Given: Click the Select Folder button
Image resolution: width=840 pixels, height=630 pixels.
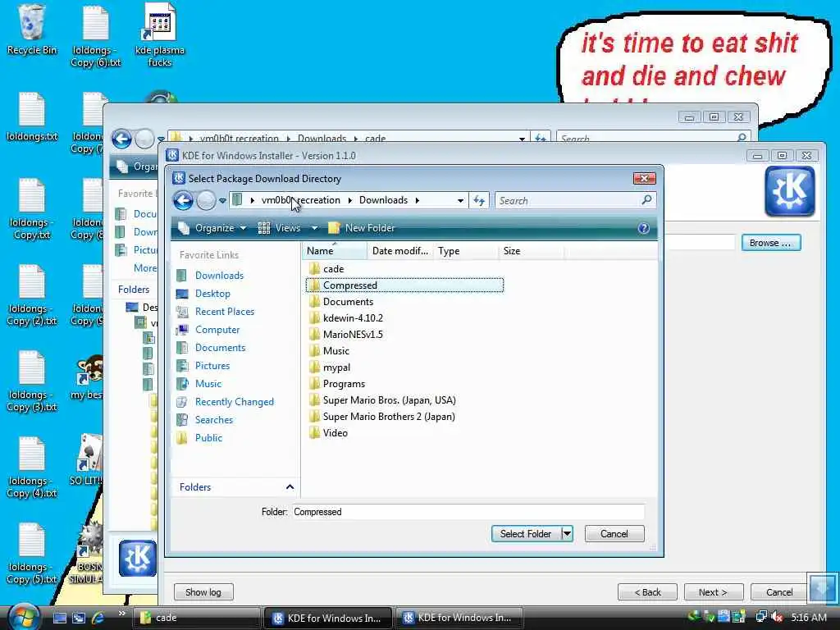Looking at the screenshot, I should (526, 534).
